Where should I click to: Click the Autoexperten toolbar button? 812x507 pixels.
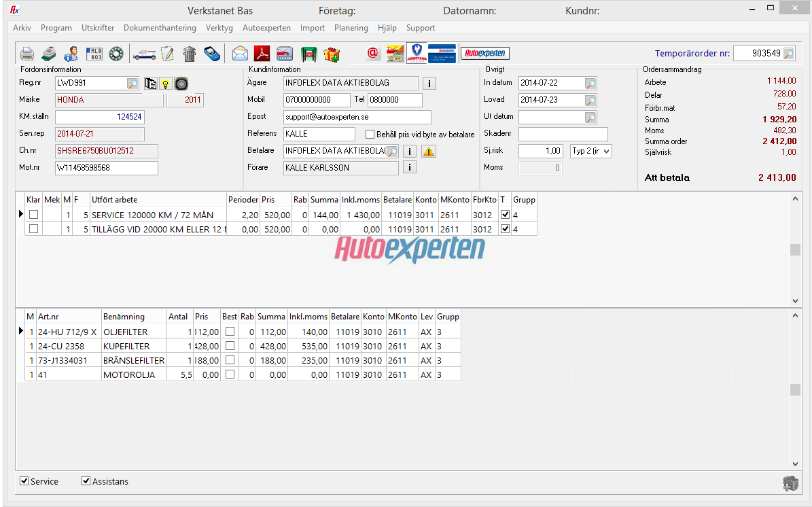485,53
